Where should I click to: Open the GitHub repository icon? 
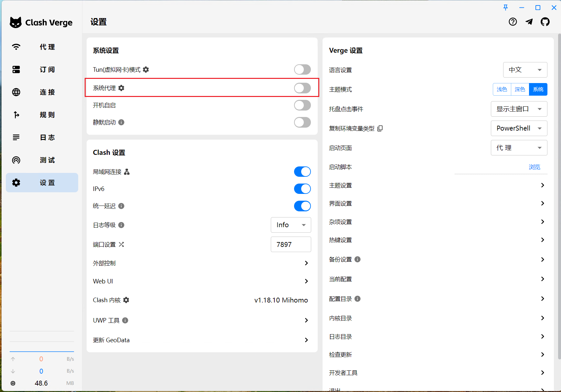click(545, 22)
